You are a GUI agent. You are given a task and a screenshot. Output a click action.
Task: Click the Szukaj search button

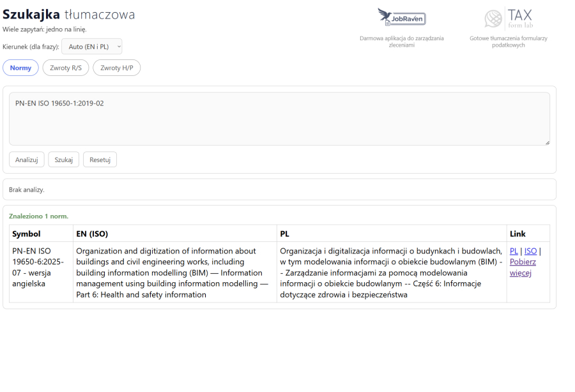coord(63,160)
